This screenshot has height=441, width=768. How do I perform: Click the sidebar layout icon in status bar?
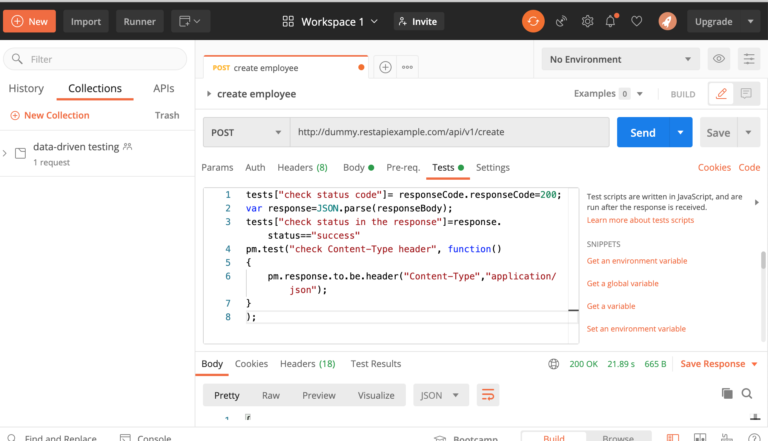(672, 438)
